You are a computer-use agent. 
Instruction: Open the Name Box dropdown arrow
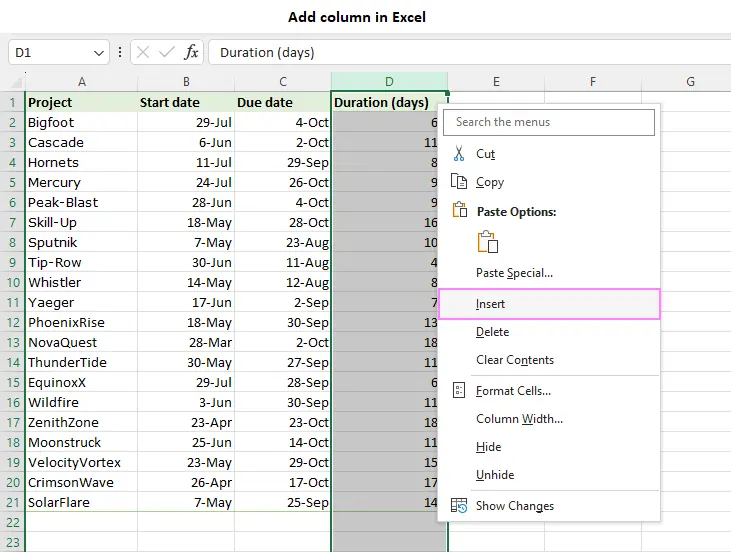coord(99,53)
